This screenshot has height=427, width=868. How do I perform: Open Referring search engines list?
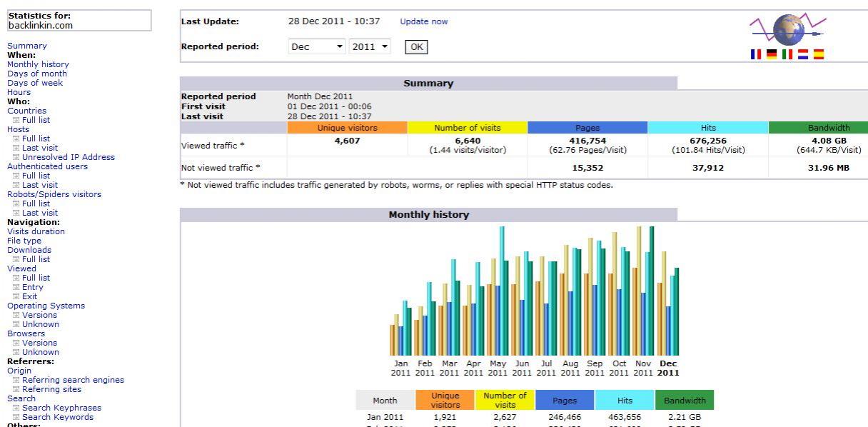pyautogui.click(x=73, y=380)
